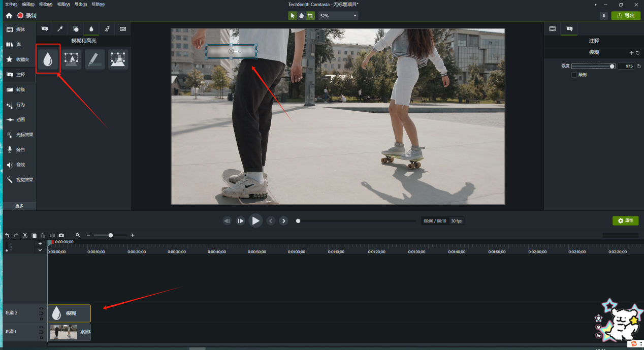
Task: Enable the 颠倒 (invert) checkbox
Action: (574, 75)
